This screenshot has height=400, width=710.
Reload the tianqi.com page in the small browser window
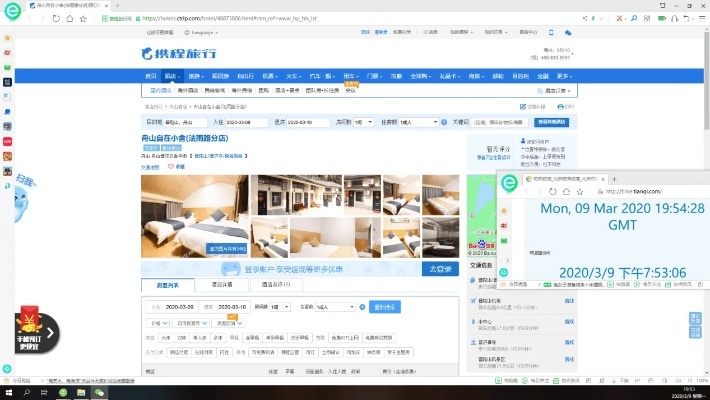click(x=552, y=192)
